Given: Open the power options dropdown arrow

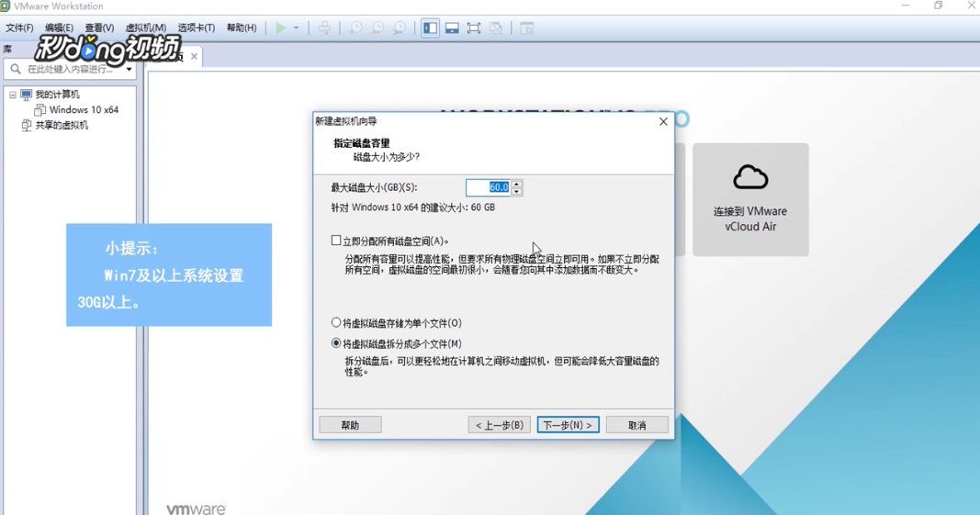Looking at the screenshot, I should pos(297,28).
